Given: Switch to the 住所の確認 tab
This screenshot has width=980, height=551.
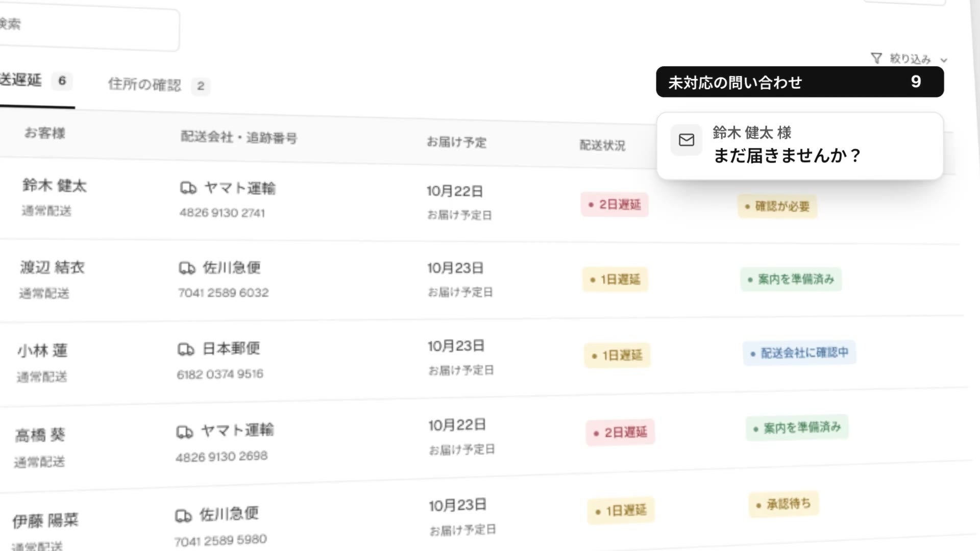Looking at the screenshot, I should 158,85.
